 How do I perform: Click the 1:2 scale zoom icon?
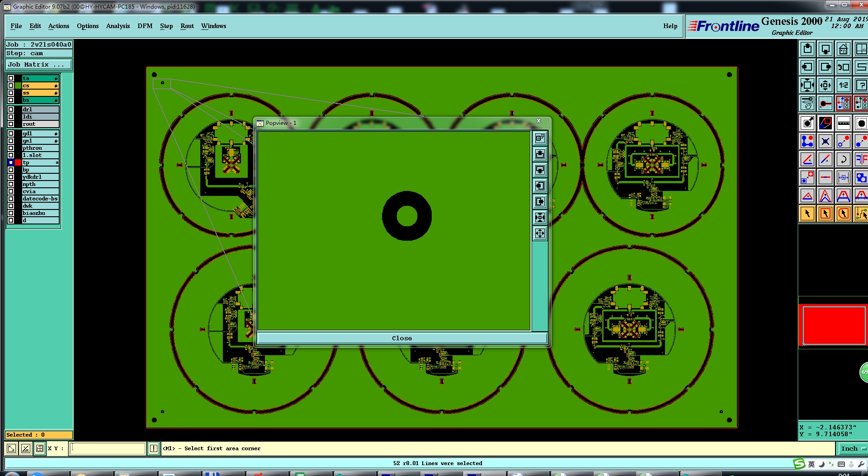(844, 85)
